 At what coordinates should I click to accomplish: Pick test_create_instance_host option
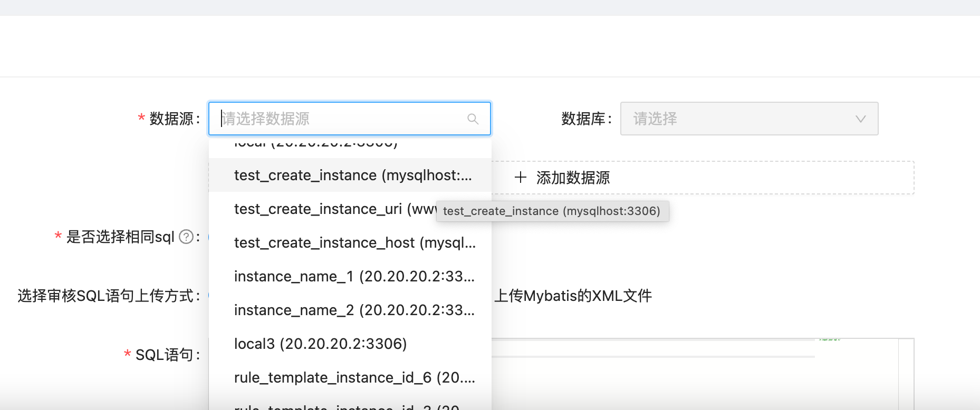tap(350, 242)
